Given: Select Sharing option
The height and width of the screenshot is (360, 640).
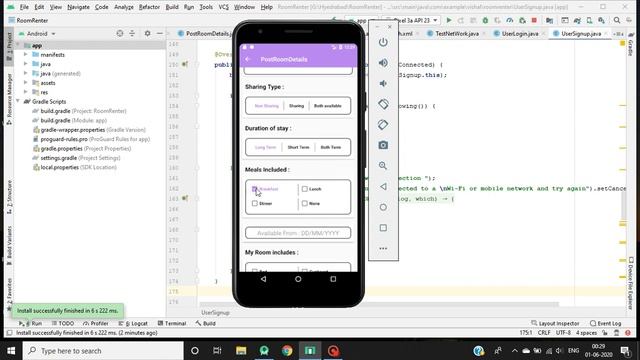Looking at the screenshot, I should 296,106.
